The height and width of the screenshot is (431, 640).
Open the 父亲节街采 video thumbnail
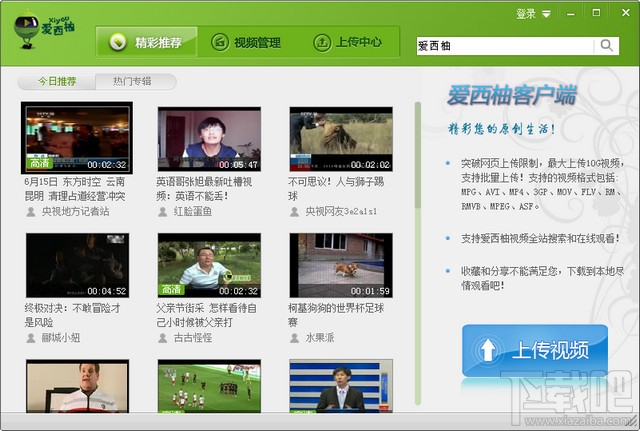pyautogui.click(x=209, y=265)
